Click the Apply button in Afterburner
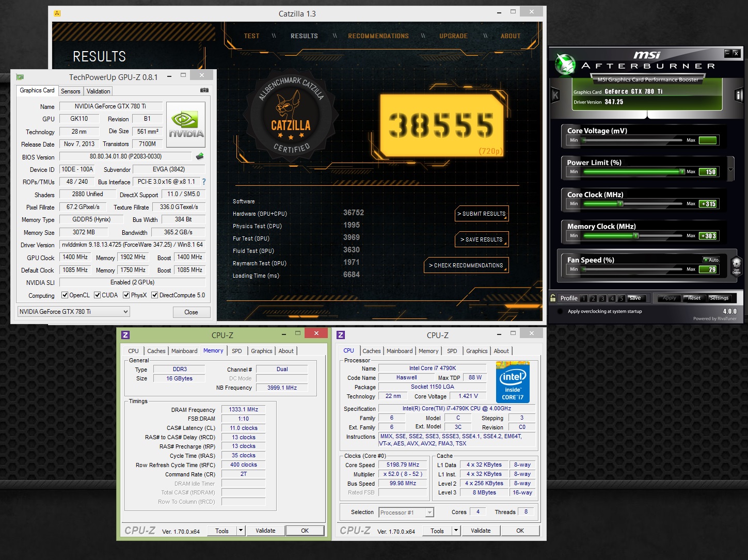Viewport: 748px width, 560px height. point(669,298)
